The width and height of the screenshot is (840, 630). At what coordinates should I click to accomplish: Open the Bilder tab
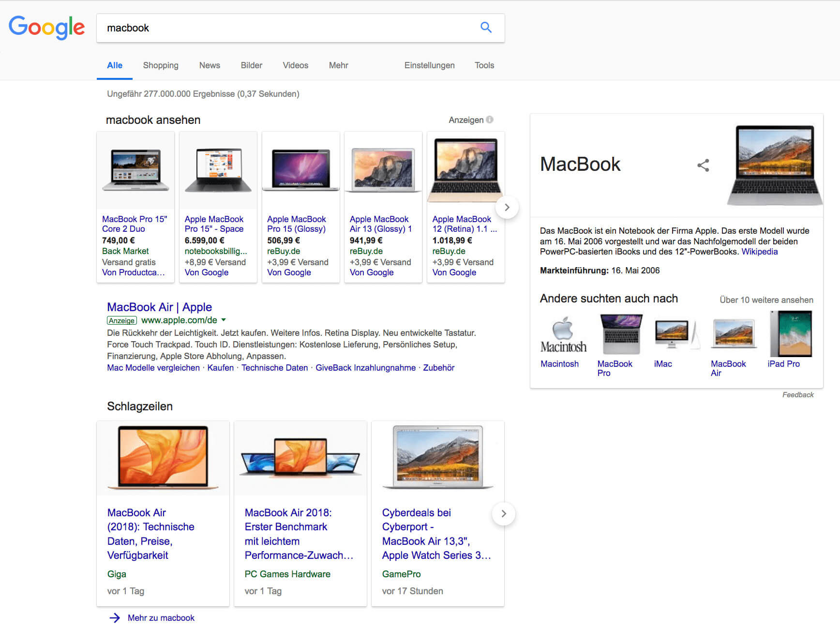[x=252, y=65]
